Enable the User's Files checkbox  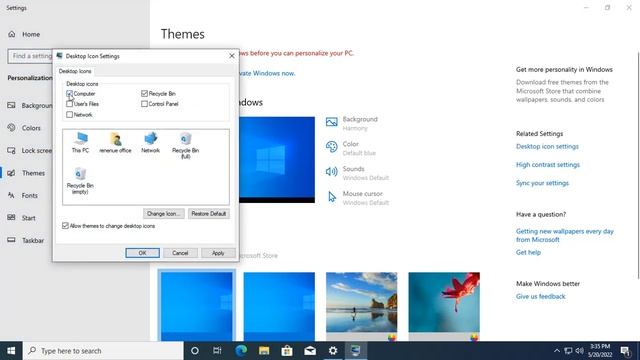pos(69,104)
